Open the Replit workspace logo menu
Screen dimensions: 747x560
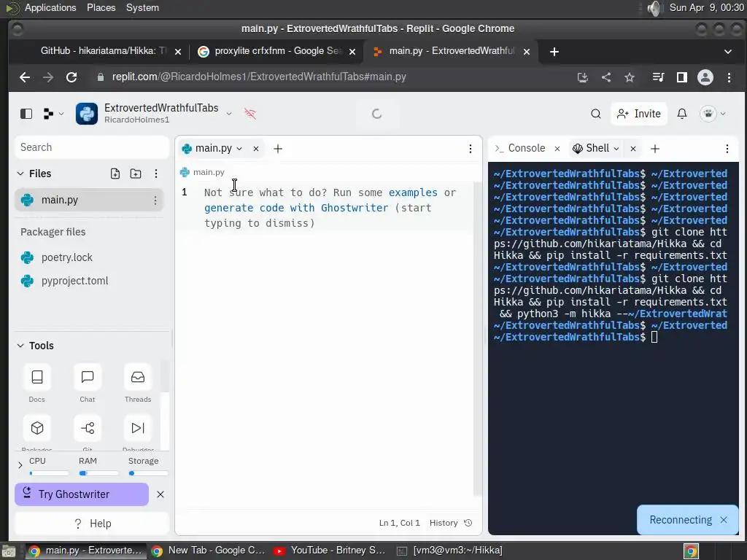53,114
